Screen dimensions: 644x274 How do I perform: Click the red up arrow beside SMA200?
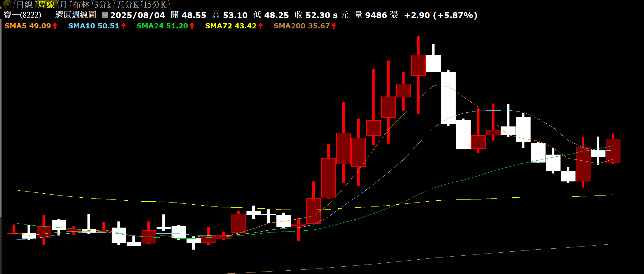(334, 26)
